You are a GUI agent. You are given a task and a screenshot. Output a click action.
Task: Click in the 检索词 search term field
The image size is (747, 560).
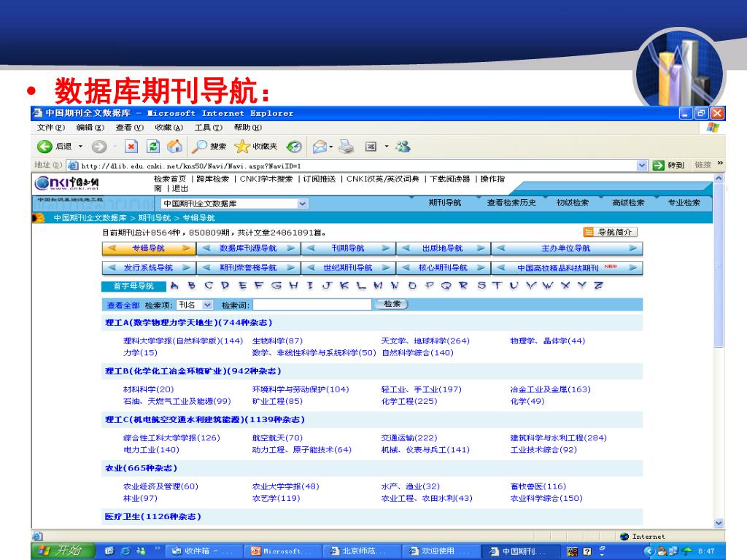(x=312, y=304)
